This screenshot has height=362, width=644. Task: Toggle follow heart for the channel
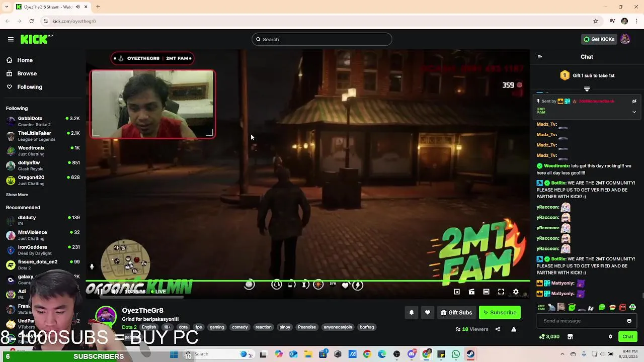427,313
